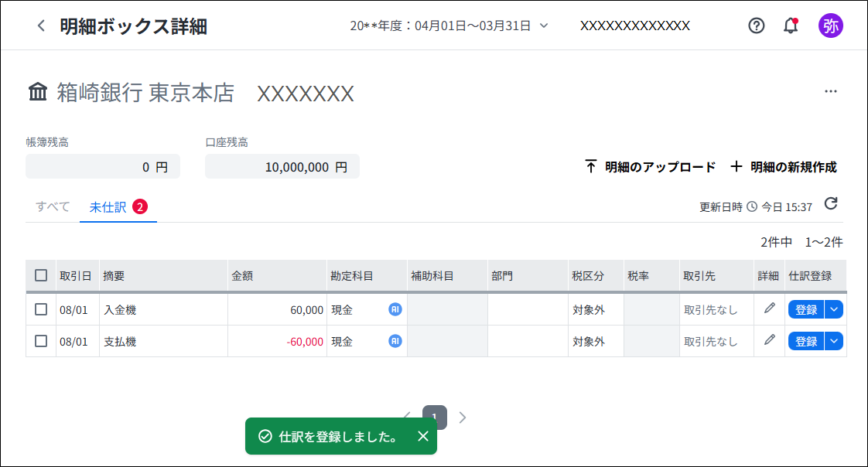The height and width of the screenshot is (467, 868).
Task: Open the purple user avatar menu
Action: [x=830, y=26]
